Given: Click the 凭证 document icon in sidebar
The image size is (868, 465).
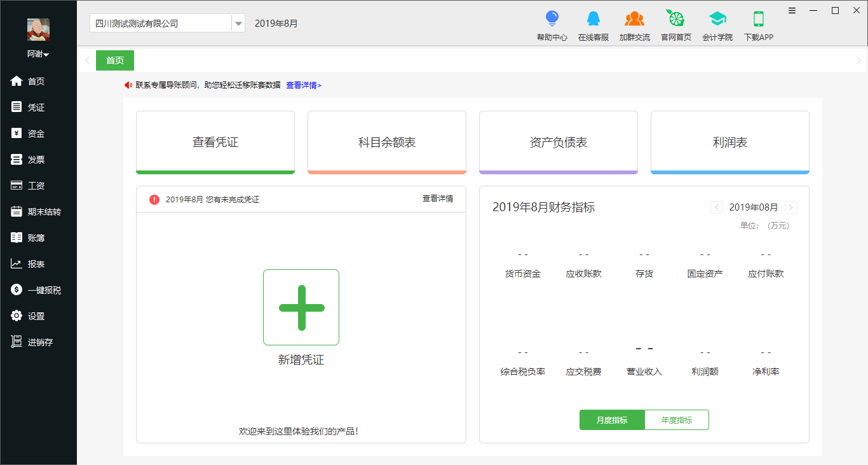Looking at the screenshot, I should click(x=17, y=107).
